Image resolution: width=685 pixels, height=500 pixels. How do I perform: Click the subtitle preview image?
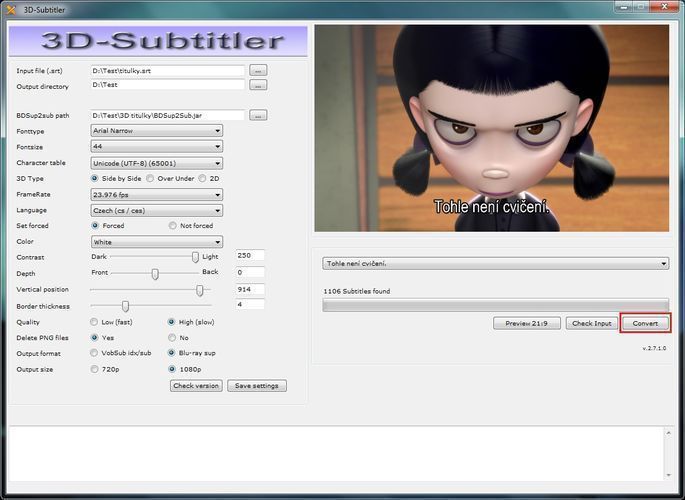click(491, 128)
